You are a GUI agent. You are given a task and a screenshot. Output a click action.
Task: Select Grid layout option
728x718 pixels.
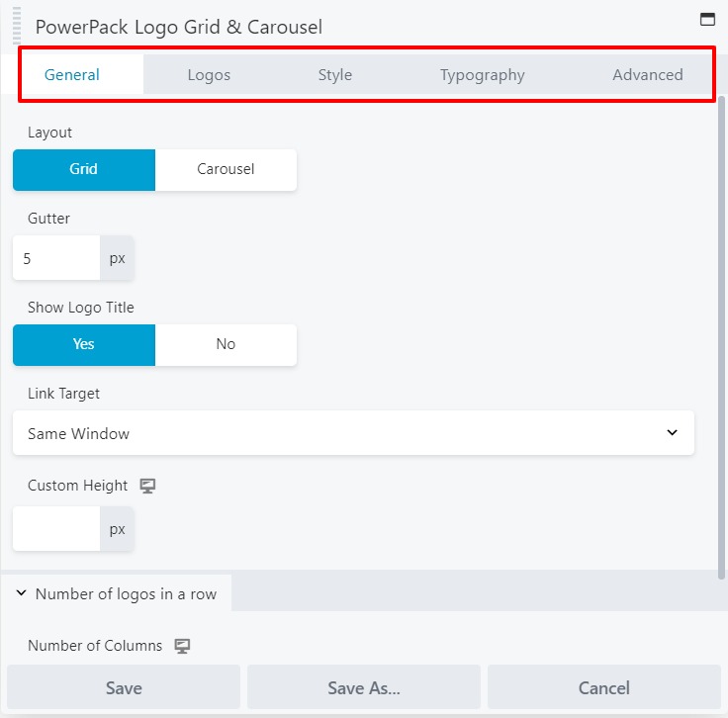click(x=84, y=169)
